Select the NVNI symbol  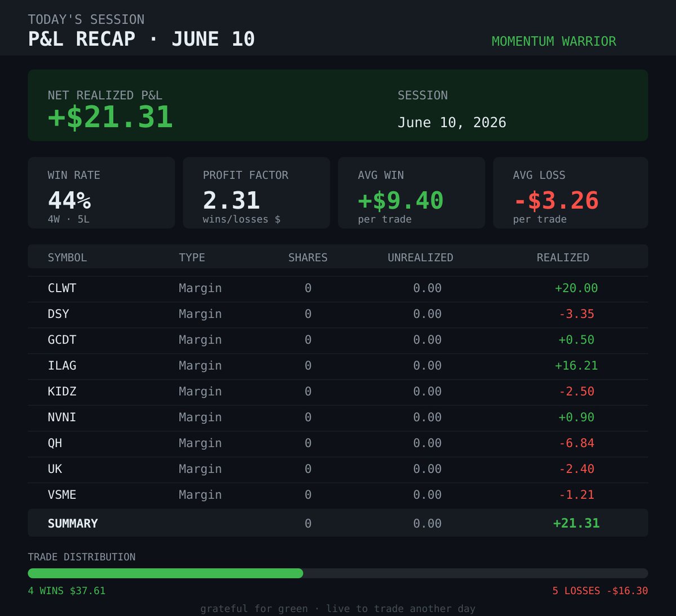pyautogui.click(x=62, y=417)
